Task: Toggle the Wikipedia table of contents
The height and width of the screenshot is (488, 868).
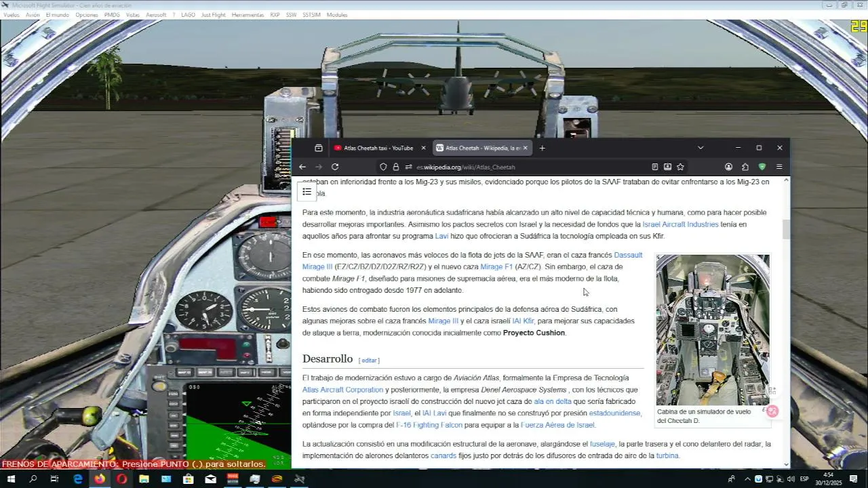Action: [307, 192]
